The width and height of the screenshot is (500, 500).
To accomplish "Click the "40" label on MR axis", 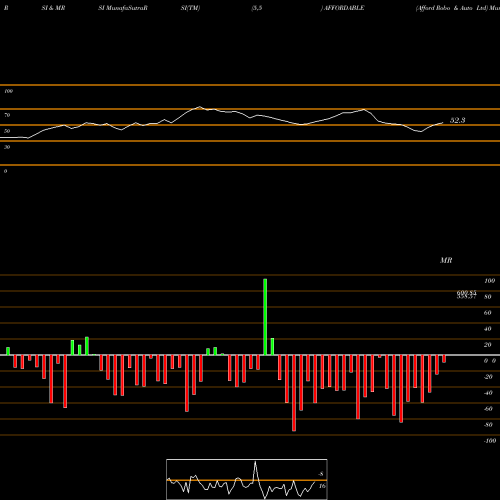I will [487, 329].
